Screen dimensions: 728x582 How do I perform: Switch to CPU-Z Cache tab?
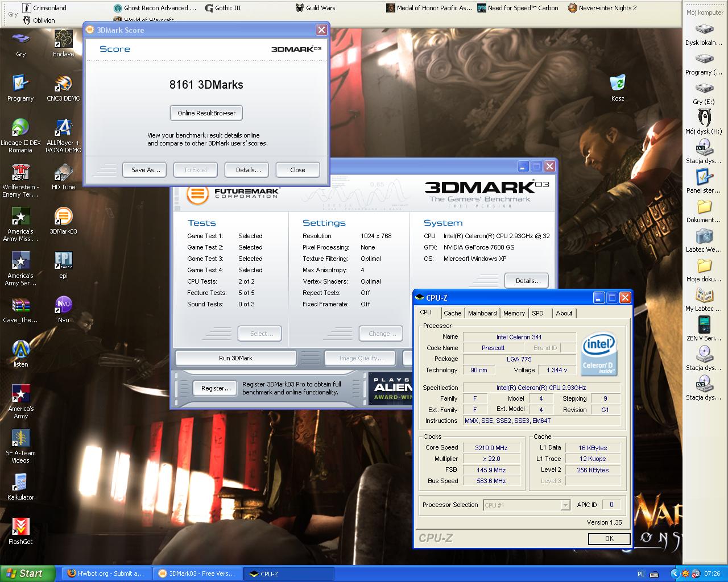pos(453,313)
